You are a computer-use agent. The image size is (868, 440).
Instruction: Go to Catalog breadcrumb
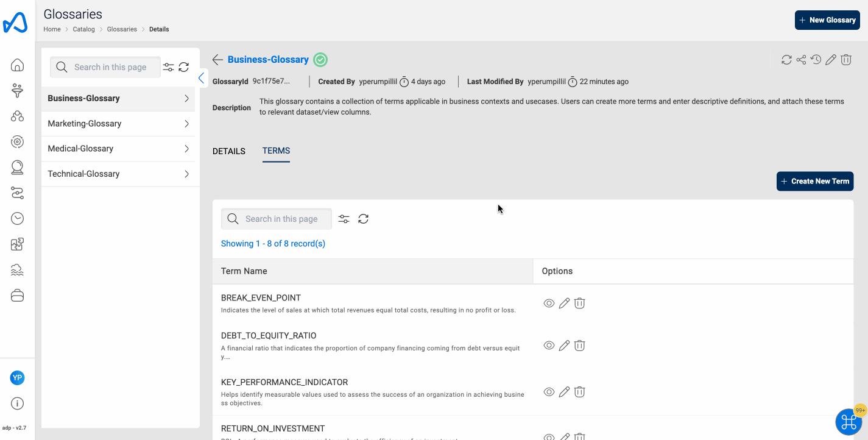(84, 29)
